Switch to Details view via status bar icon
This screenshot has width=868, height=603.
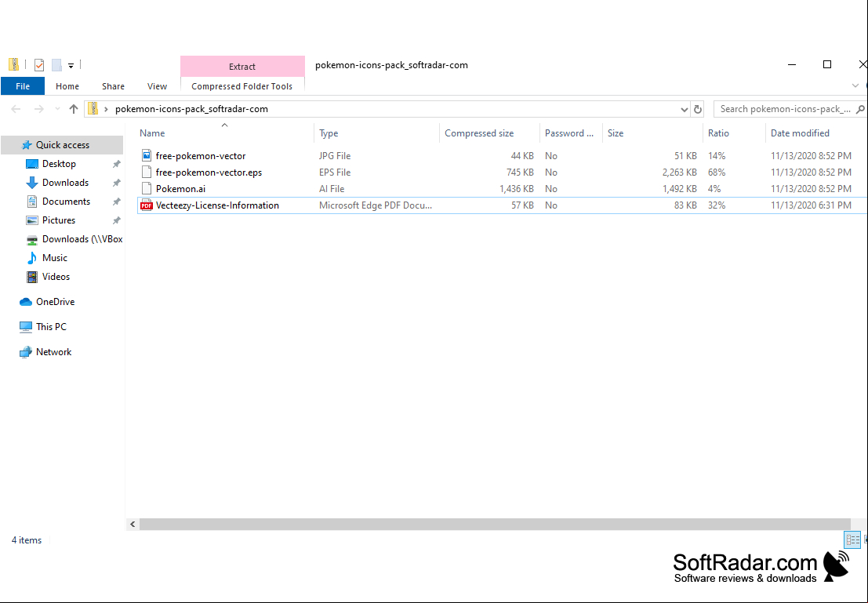(x=852, y=539)
